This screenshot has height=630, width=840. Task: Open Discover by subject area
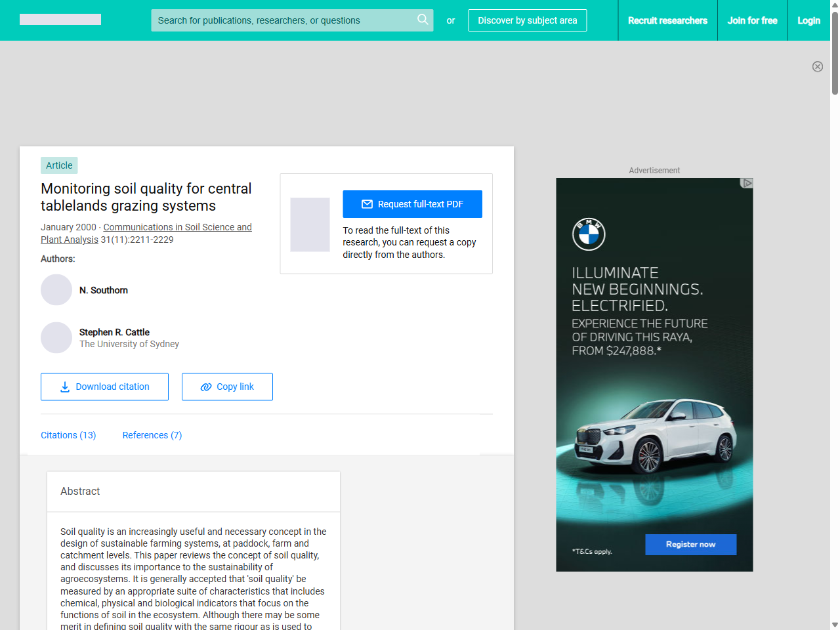point(527,20)
